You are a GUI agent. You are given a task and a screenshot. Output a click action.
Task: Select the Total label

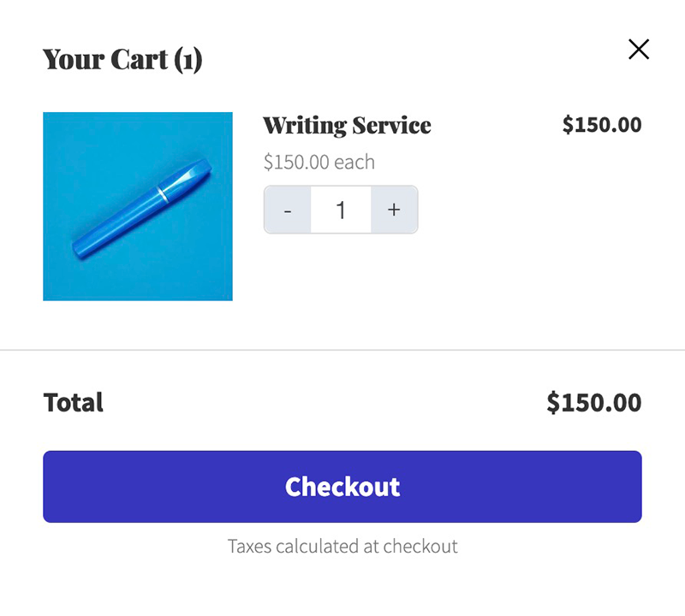[73, 402]
